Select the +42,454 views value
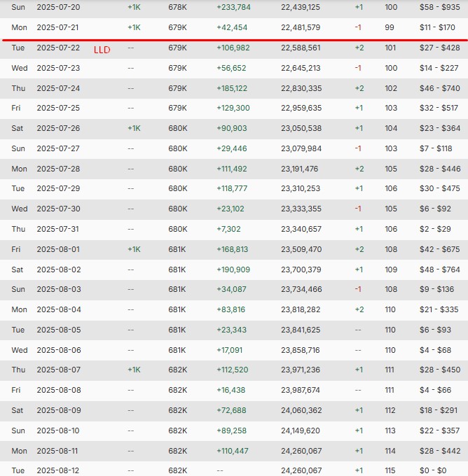The width and height of the screenshot is (468, 476). point(232,27)
